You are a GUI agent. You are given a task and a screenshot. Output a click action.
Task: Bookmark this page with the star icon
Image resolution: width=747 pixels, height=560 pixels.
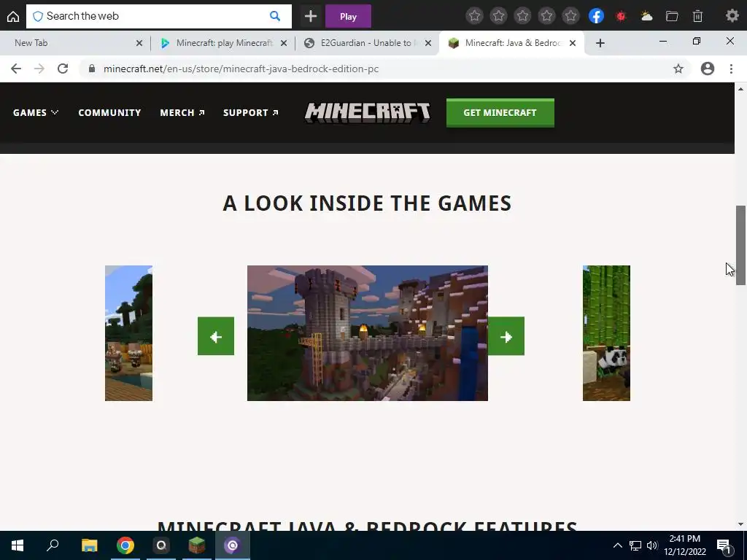pos(678,69)
